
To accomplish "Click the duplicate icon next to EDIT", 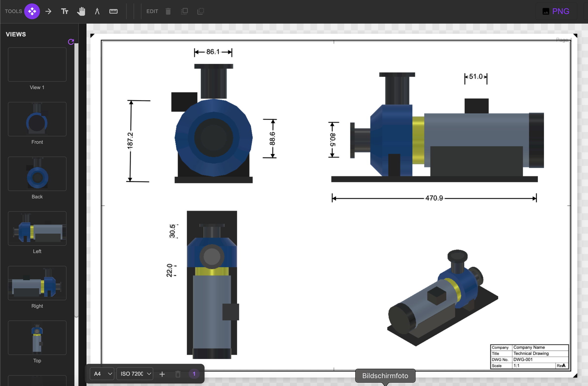I will (x=184, y=11).
